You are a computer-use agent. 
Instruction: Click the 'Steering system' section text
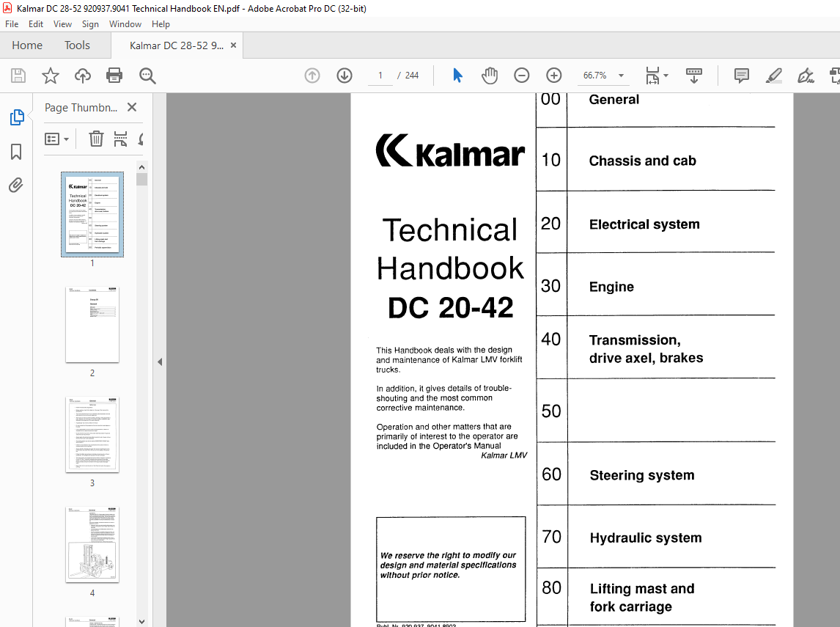[642, 475]
